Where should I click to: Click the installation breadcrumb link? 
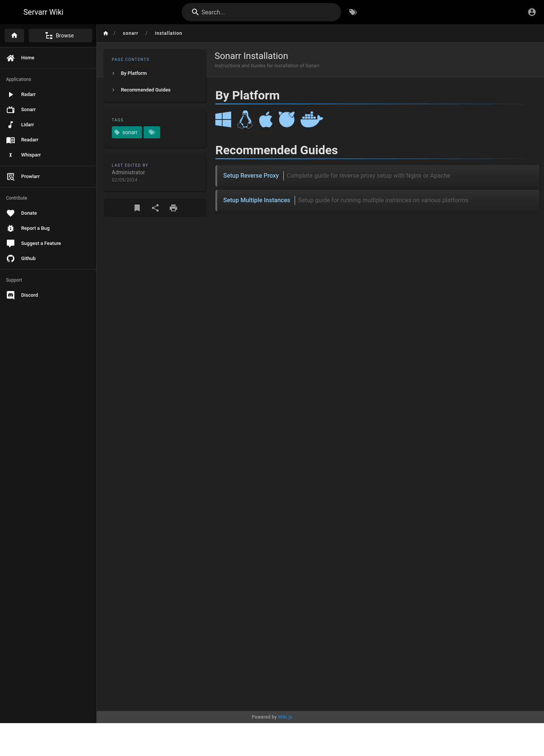click(168, 33)
